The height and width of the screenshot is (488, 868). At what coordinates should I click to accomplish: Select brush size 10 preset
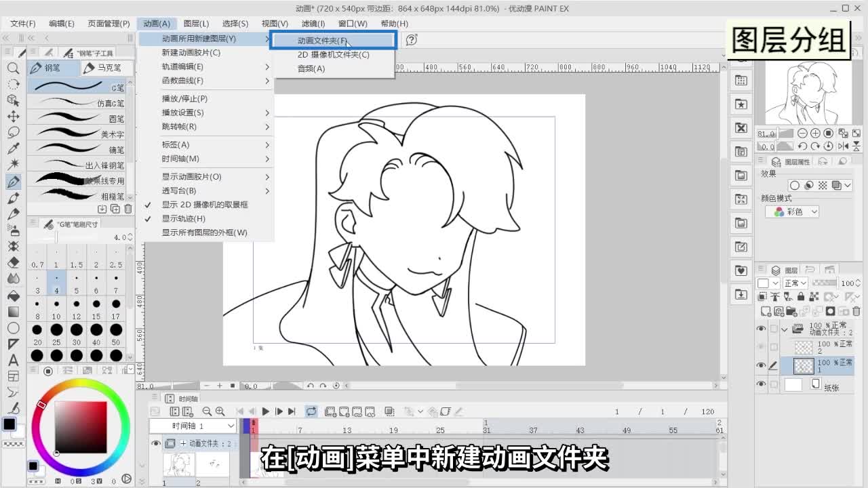pos(56,310)
